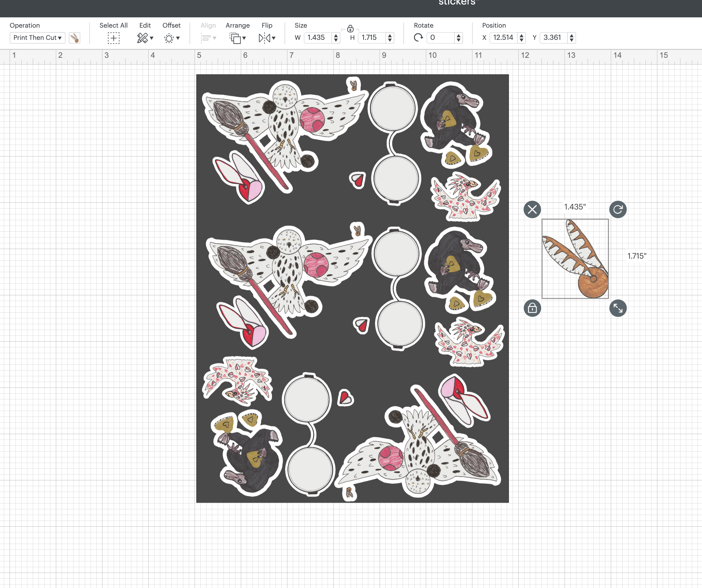Open the Print Then Cut operation dropdown
This screenshot has width=702, height=588.
pyautogui.click(x=38, y=38)
